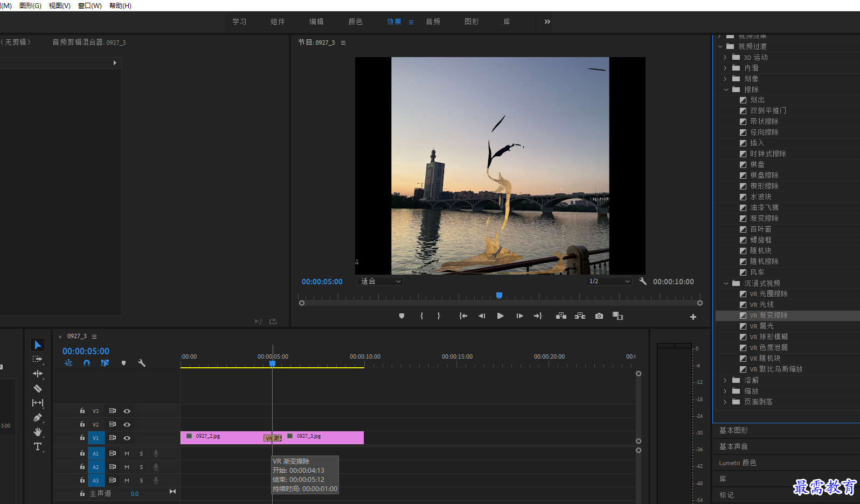Open the 帮助(H) menu
Screen dimensions: 860x504
[x=120, y=5]
